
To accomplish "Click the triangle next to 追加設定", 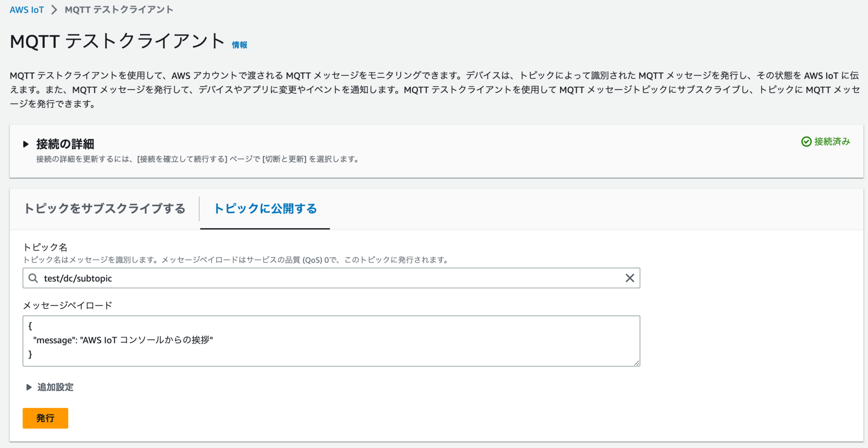I will point(28,387).
